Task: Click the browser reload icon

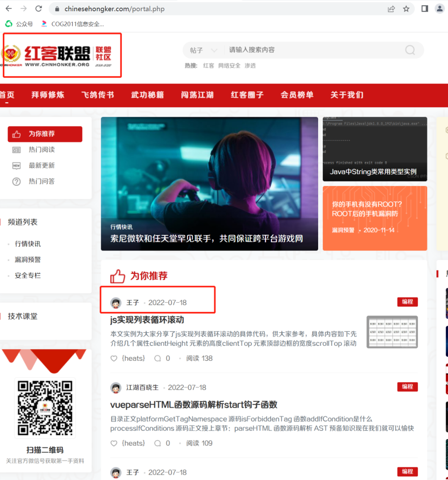Action: [x=39, y=9]
